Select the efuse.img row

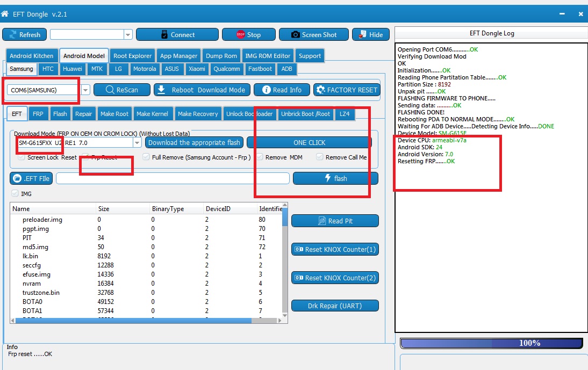click(146, 274)
